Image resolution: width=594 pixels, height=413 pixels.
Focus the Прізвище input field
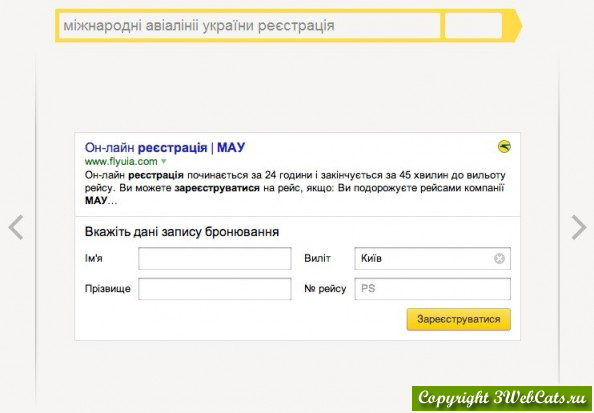tap(215, 289)
